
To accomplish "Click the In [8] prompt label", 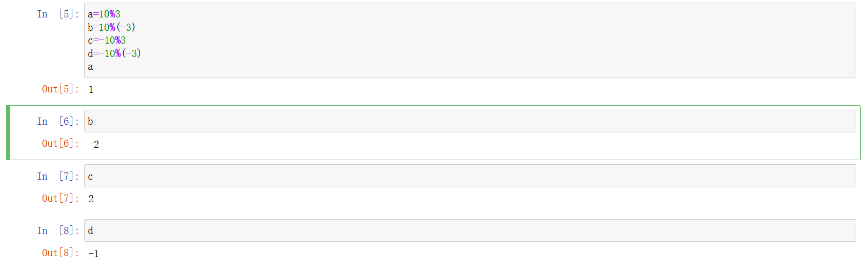I will coord(57,231).
